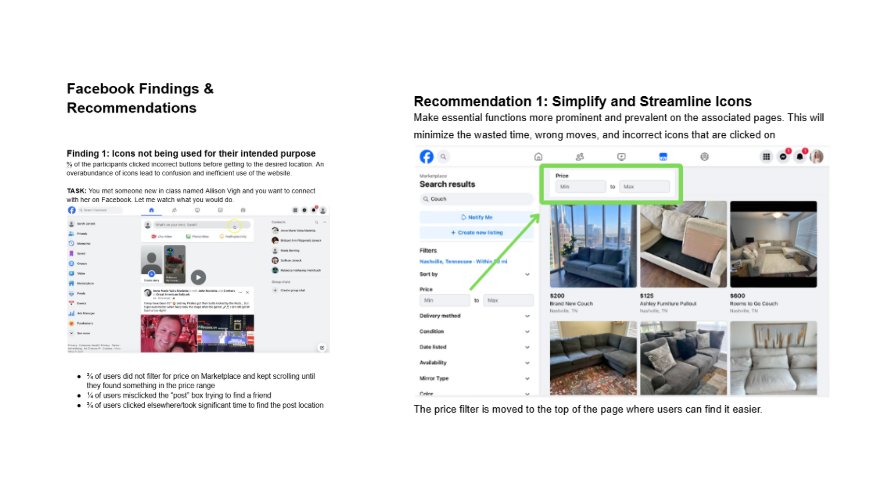Click the "Ashley Furniture Pullout" listing title
This screenshot has height=491, width=876.
(x=668, y=304)
